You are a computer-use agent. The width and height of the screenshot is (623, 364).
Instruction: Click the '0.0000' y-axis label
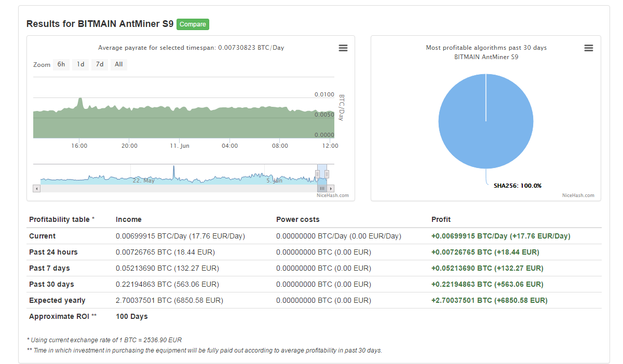[x=324, y=135]
